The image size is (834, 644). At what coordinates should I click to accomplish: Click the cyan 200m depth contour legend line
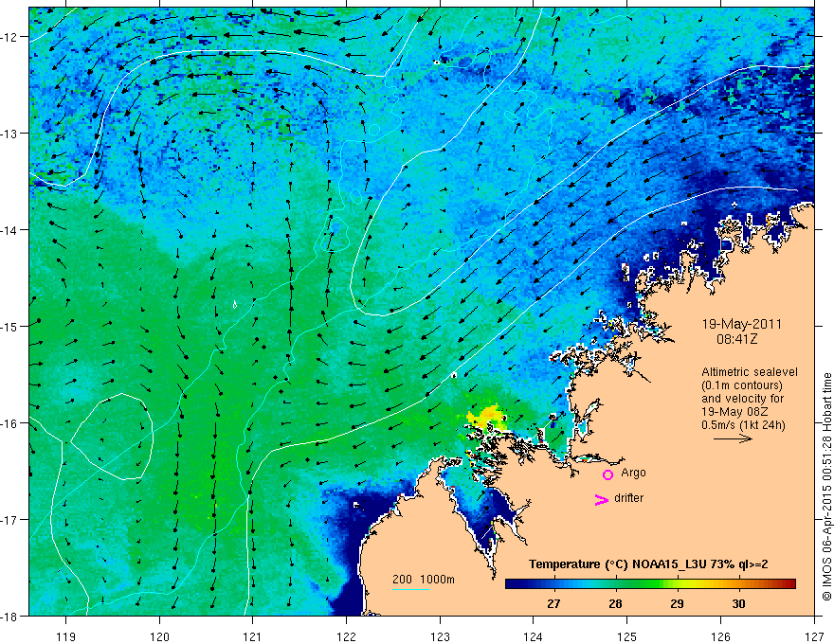[x=411, y=589]
